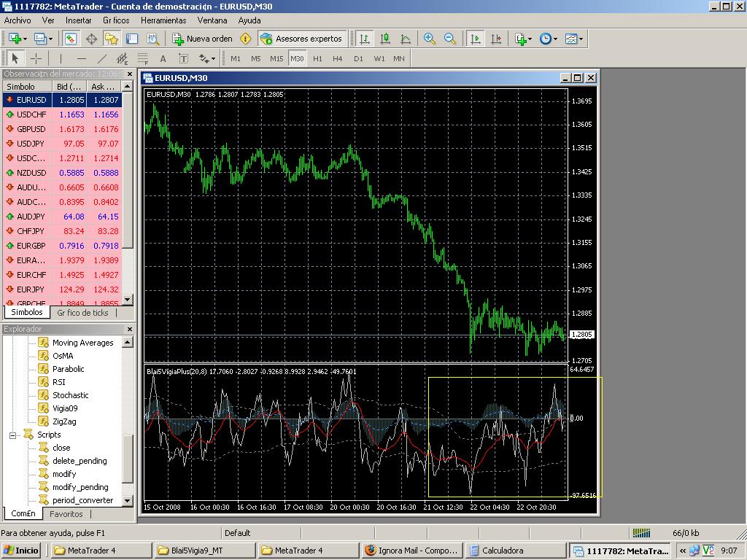Select the H4 timeframe button
747x560 pixels.
[x=337, y=58]
